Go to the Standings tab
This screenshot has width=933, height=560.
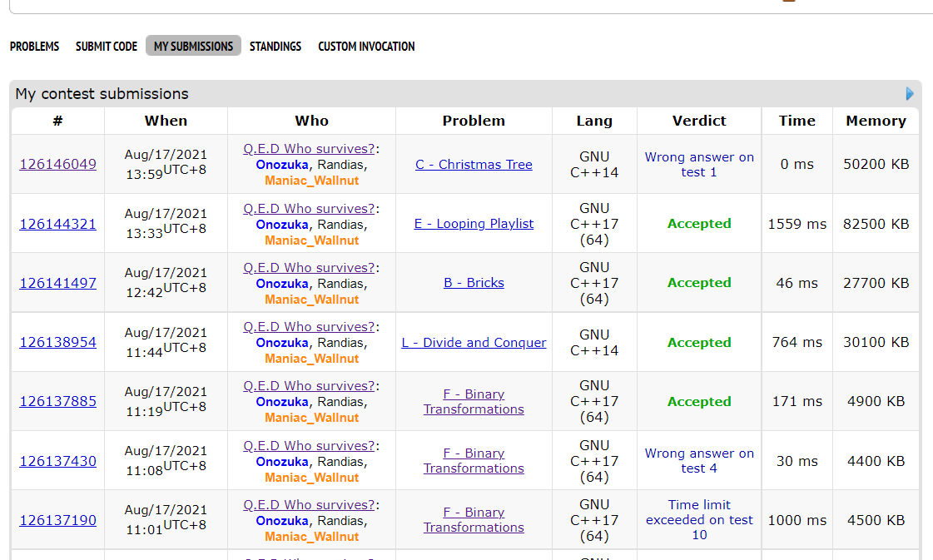tap(275, 47)
